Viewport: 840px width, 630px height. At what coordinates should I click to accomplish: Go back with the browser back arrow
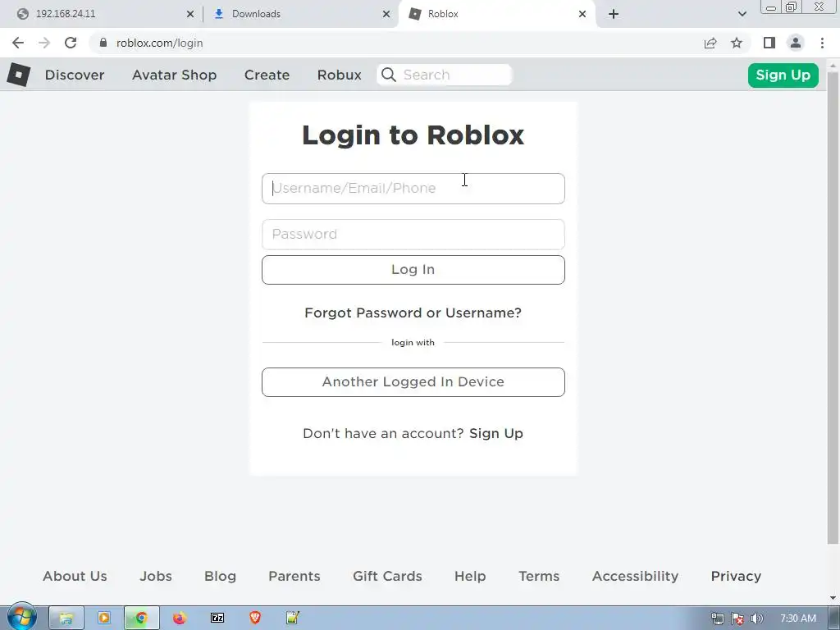coord(18,43)
